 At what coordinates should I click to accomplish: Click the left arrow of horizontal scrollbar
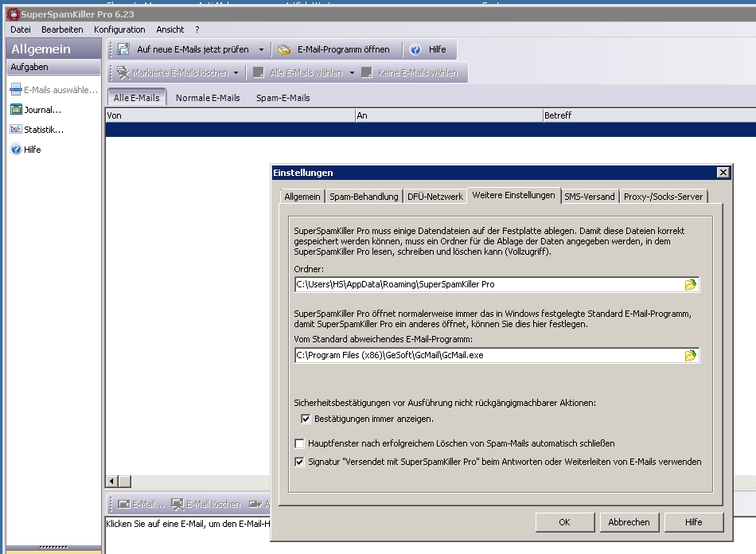(x=112, y=482)
